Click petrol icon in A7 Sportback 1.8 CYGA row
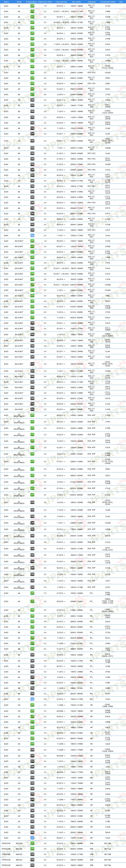The width and height of the screenshot is (126, 868). point(32,415)
